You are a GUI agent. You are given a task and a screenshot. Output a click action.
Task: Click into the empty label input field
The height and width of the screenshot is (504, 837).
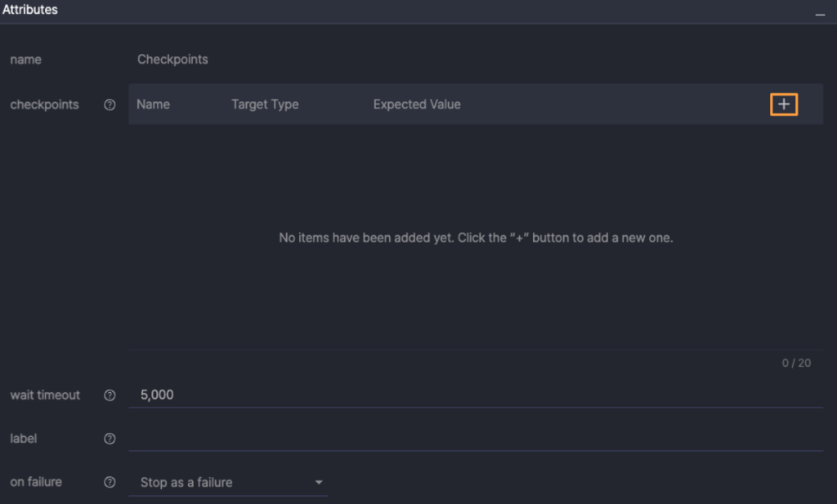[474, 439]
